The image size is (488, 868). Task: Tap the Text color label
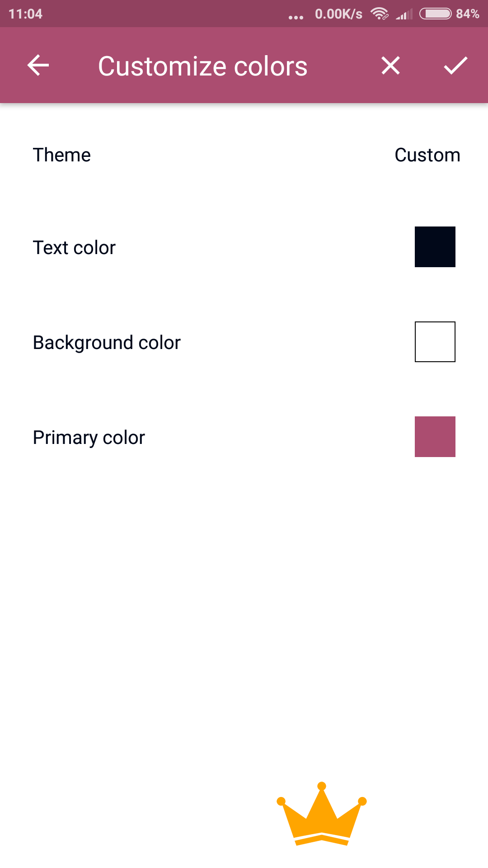click(x=74, y=248)
